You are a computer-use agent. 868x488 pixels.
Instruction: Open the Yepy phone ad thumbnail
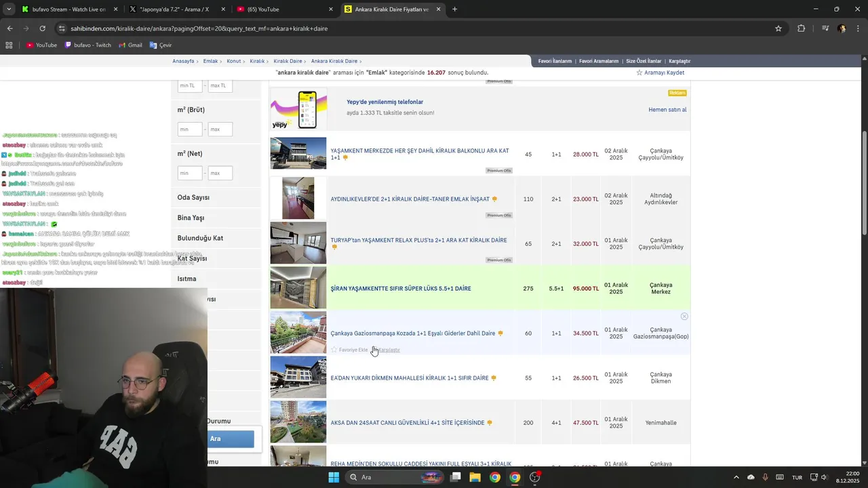coord(298,108)
